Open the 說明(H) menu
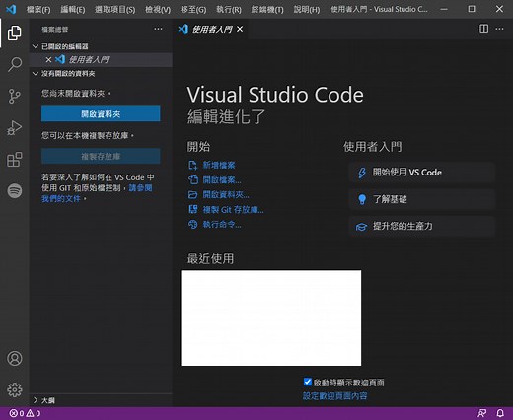This screenshot has height=420, width=513. pos(307,9)
